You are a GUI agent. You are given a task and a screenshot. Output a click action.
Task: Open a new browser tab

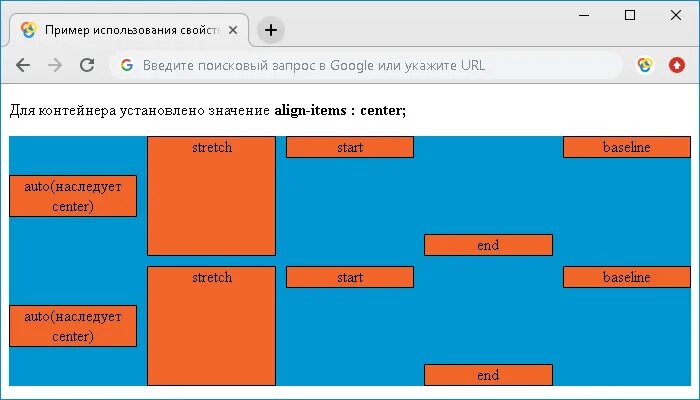270,30
